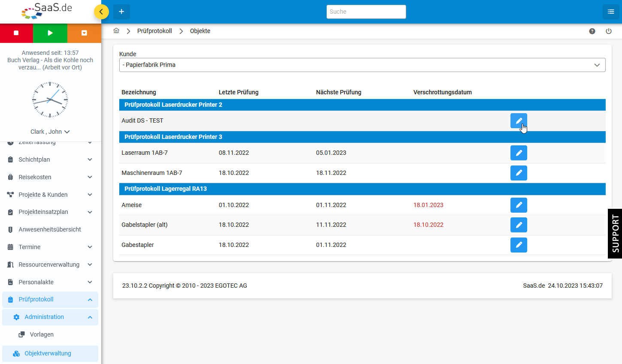The height and width of the screenshot is (364, 622).
Task: Click the Vorlagen copy icon
Action: click(x=21, y=334)
